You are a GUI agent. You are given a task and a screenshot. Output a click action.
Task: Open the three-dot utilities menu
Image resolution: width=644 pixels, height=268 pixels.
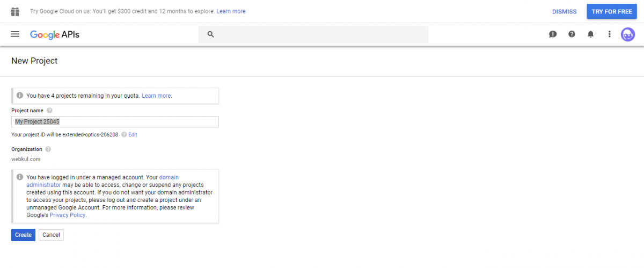click(609, 34)
